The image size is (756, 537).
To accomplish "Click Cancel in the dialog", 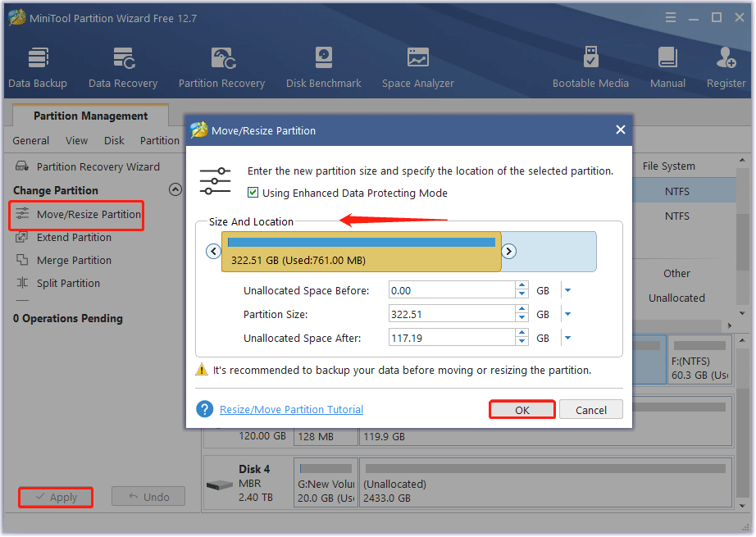I will point(591,410).
